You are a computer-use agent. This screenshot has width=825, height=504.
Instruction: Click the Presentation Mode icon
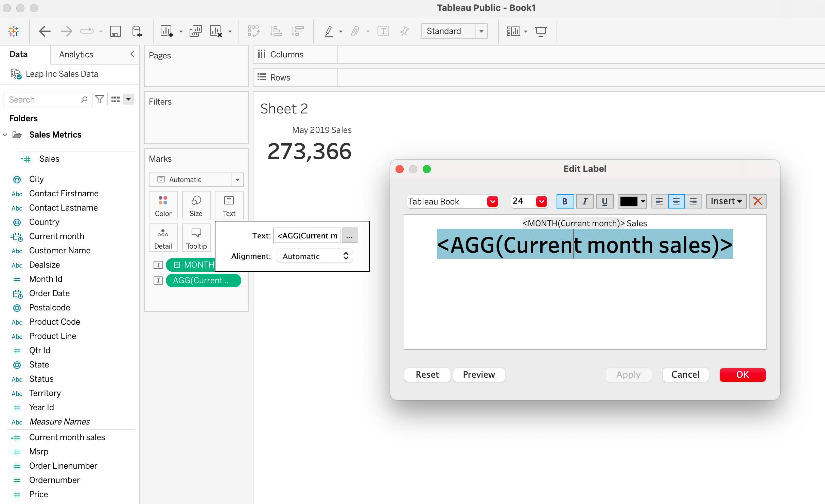point(541,31)
